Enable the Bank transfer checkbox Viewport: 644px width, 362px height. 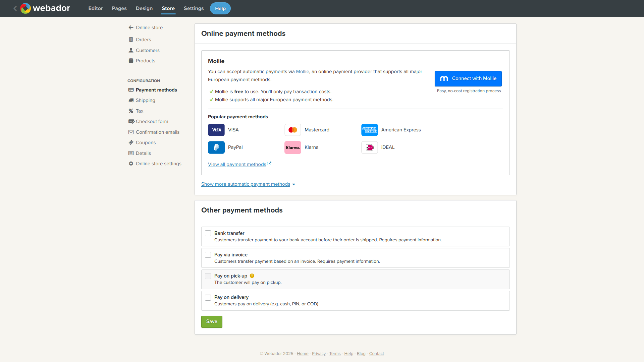pyautogui.click(x=208, y=233)
